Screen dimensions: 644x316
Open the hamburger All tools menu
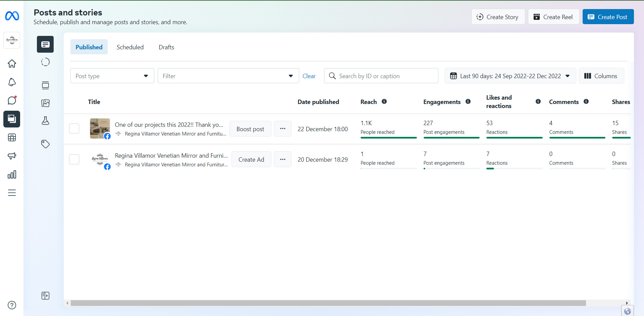(x=12, y=193)
